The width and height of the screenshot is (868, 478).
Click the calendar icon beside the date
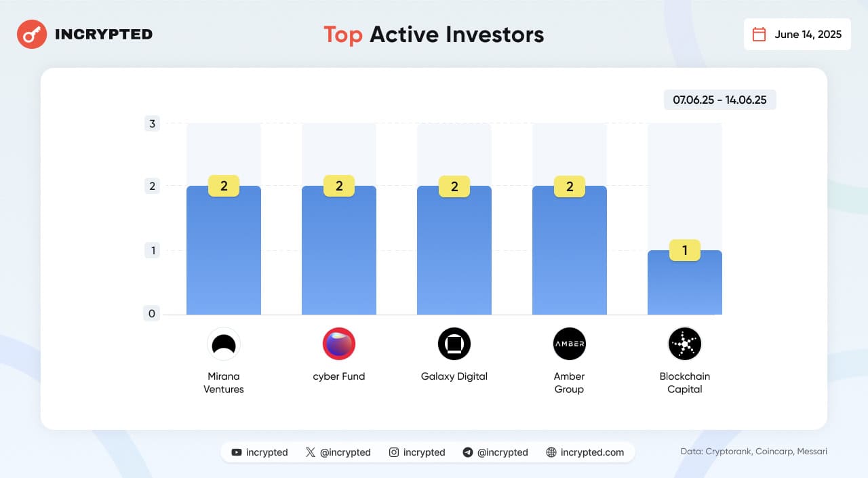coord(759,34)
